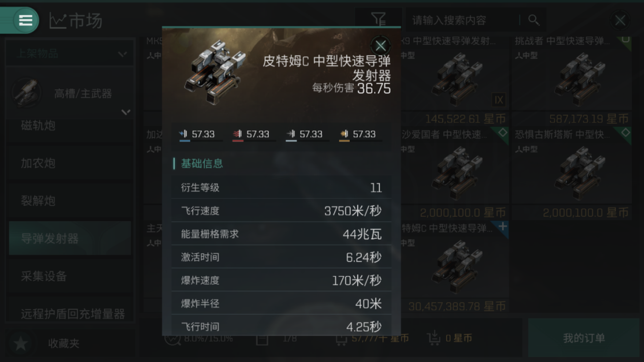Expand the 上架物品 dropdown

pyautogui.click(x=70, y=53)
